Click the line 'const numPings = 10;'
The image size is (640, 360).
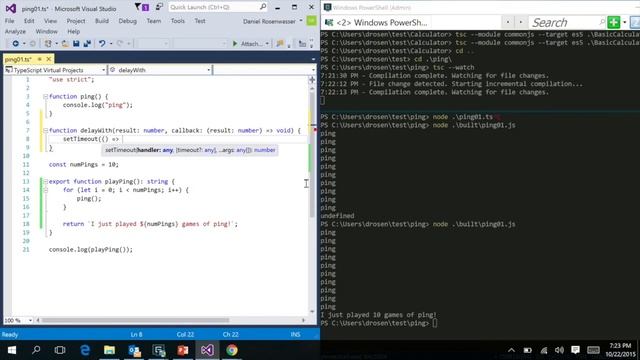[x=84, y=164]
